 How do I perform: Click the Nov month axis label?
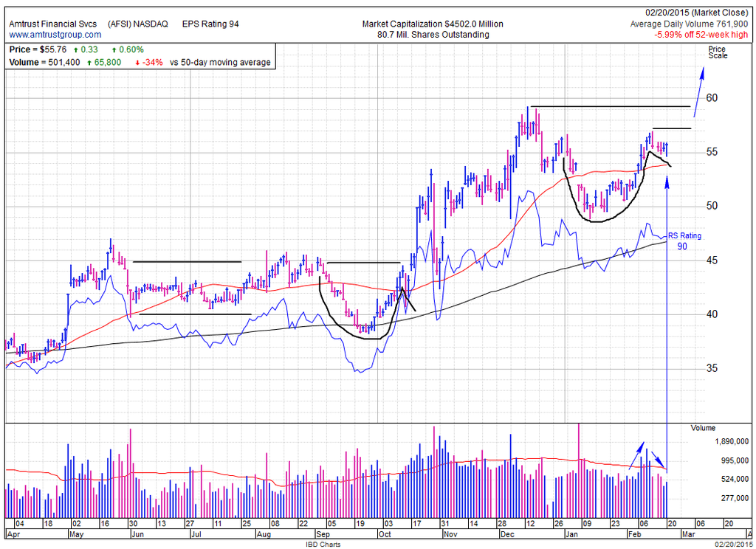[450, 534]
